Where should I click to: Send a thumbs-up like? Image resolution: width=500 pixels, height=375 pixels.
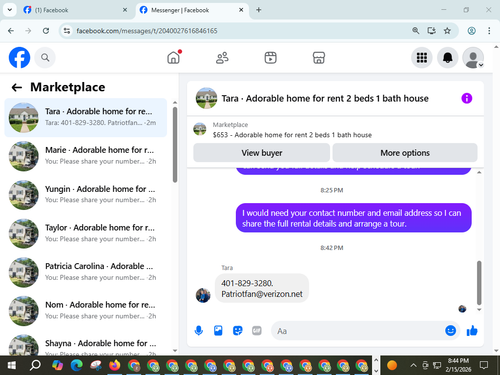(x=472, y=331)
